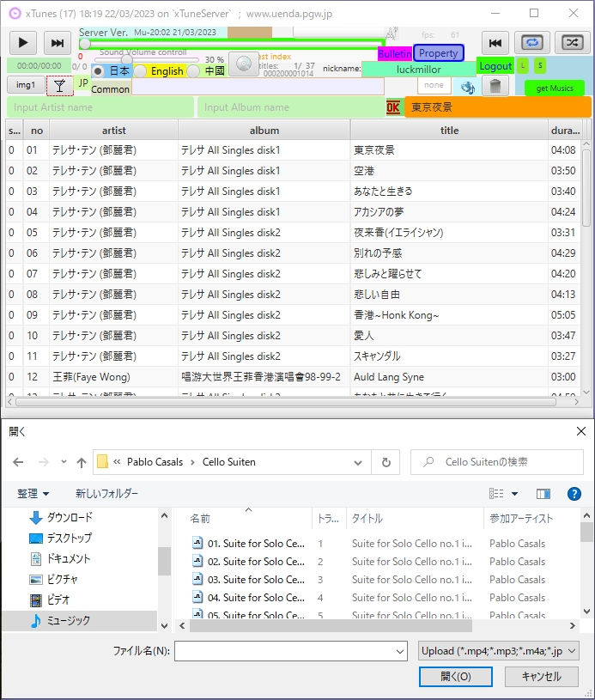This screenshot has height=700, width=595.
Task: Go back to the previous track
Action: 495,43
